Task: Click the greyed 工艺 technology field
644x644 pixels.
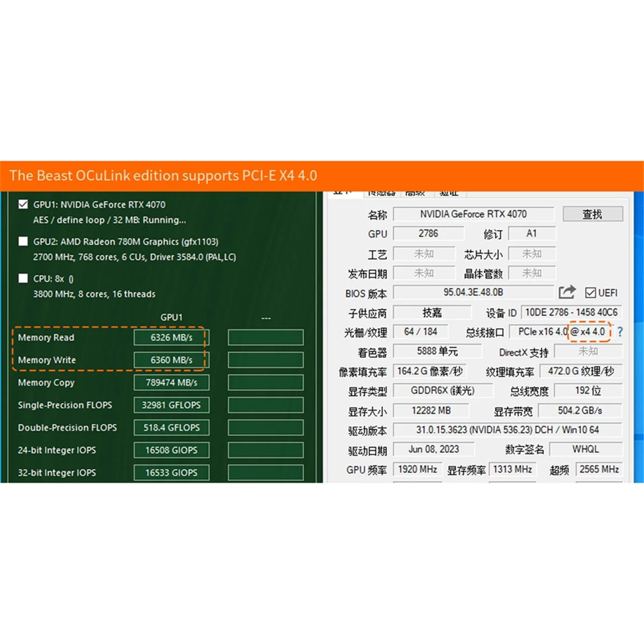Action: (x=425, y=253)
